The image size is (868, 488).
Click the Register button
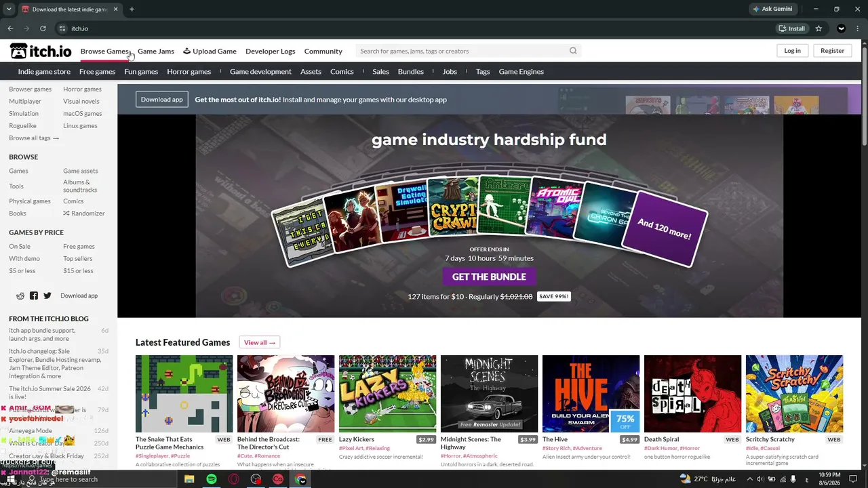[832, 51]
